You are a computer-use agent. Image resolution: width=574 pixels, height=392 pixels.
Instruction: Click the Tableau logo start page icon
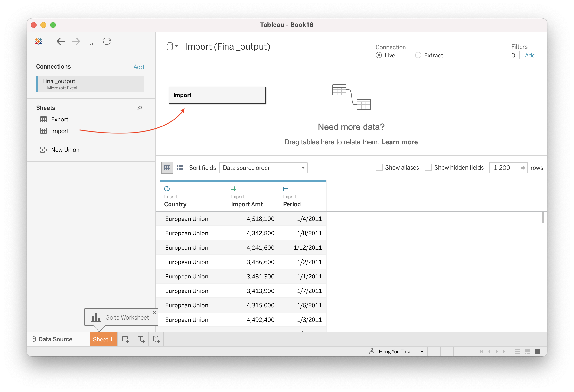tap(39, 41)
